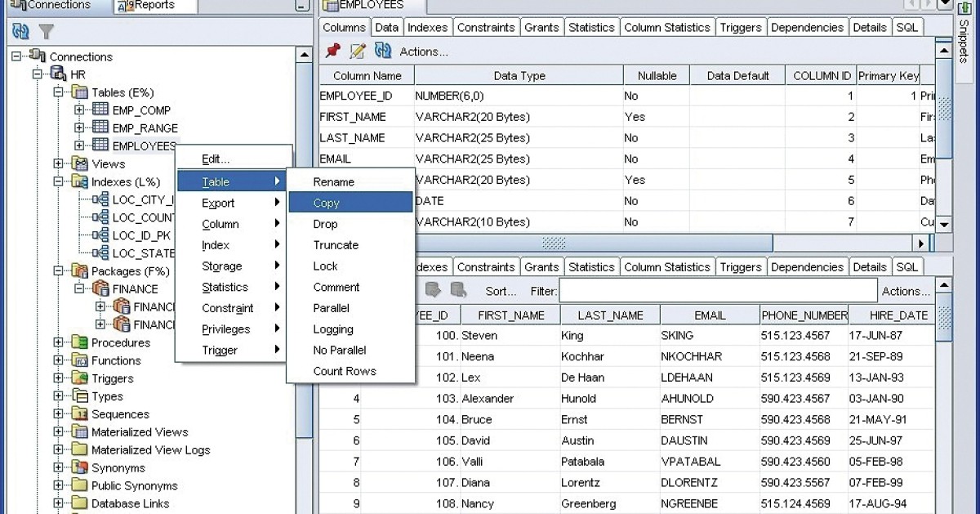
Task: Collapse the Tables (E%) node
Action: click(x=59, y=92)
